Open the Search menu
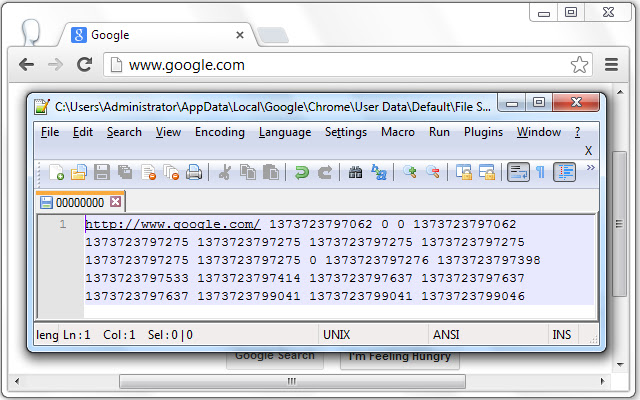640x400 pixels. click(x=124, y=132)
